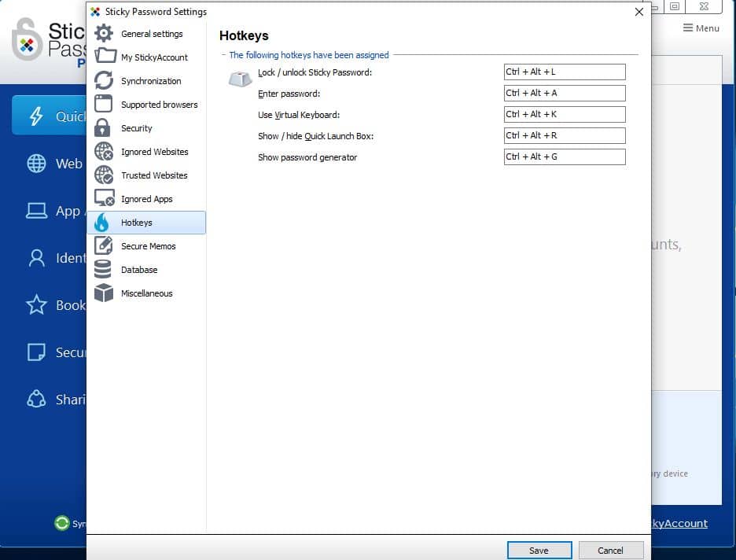Viewport: 736px width, 560px height.
Task: Click the General settings gear icon
Action: (x=104, y=33)
